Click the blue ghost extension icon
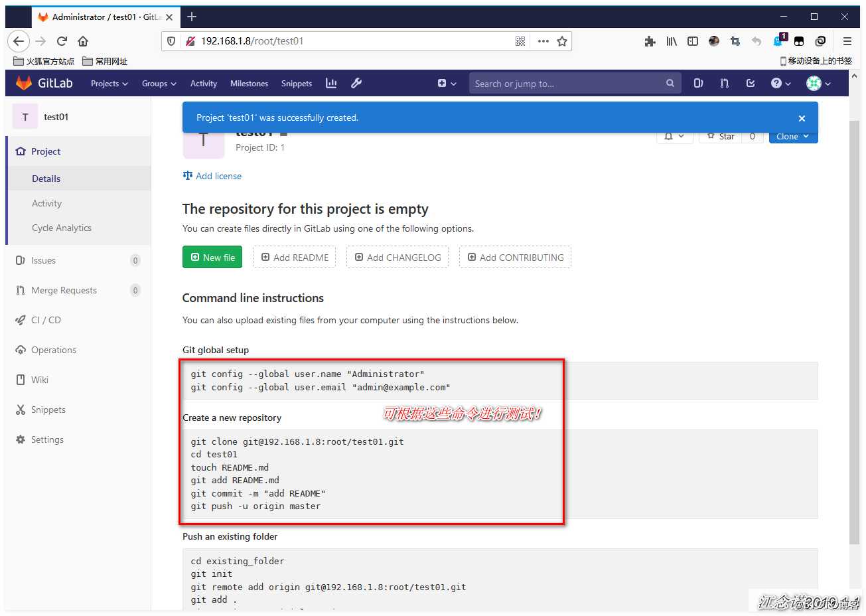This screenshot has width=866, height=616. pos(778,41)
